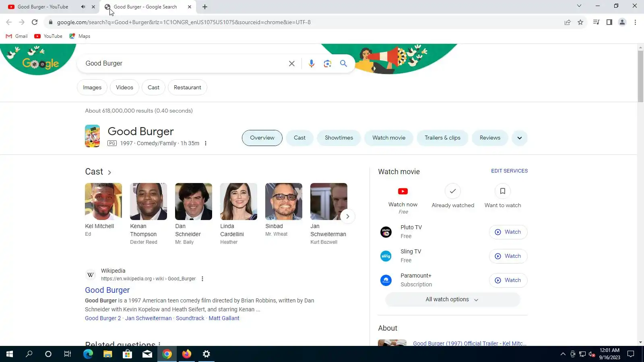Open the Watch movie tab
Image resolution: width=644 pixels, height=362 pixels.
389,138
